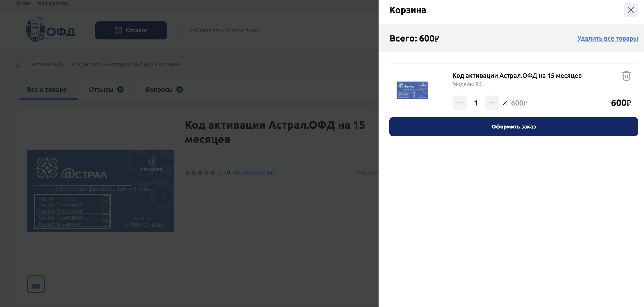Open the large Астрал product image

click(100, 191)
